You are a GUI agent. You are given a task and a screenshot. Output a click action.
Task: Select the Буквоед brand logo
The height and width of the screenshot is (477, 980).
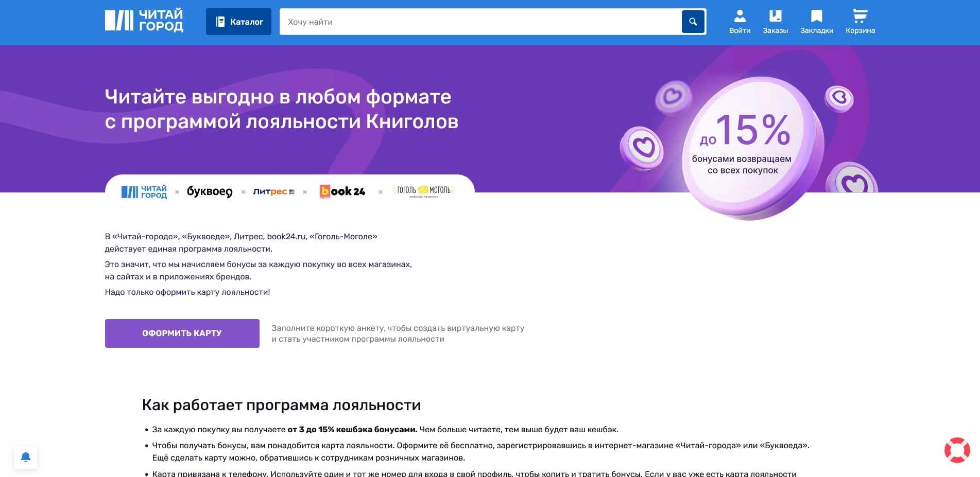pyautogui.click(x=210, y=191)
